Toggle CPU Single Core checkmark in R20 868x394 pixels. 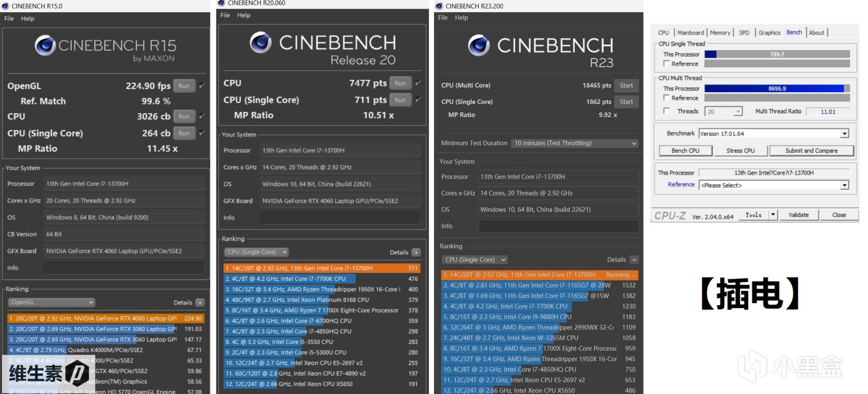[x=418, y=100]
